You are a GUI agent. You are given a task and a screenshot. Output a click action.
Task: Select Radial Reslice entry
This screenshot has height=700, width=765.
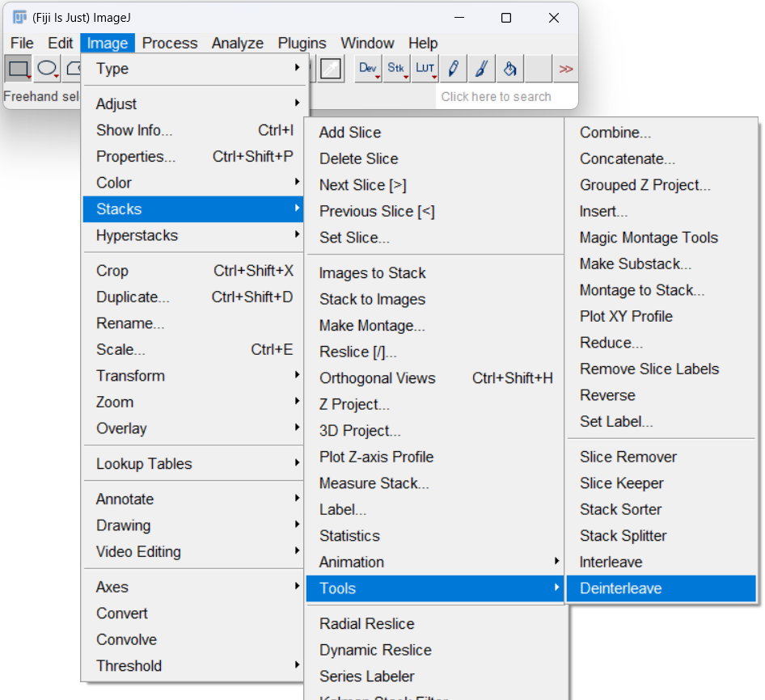tap(435, 623)
